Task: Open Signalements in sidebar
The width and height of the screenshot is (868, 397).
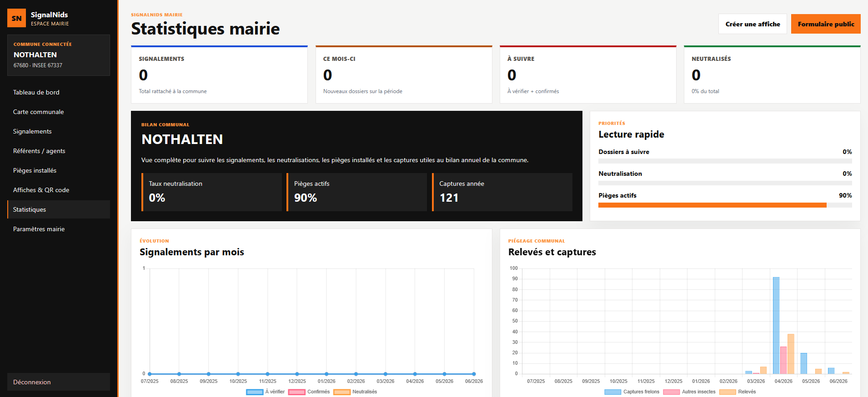Action: (59, 131)
